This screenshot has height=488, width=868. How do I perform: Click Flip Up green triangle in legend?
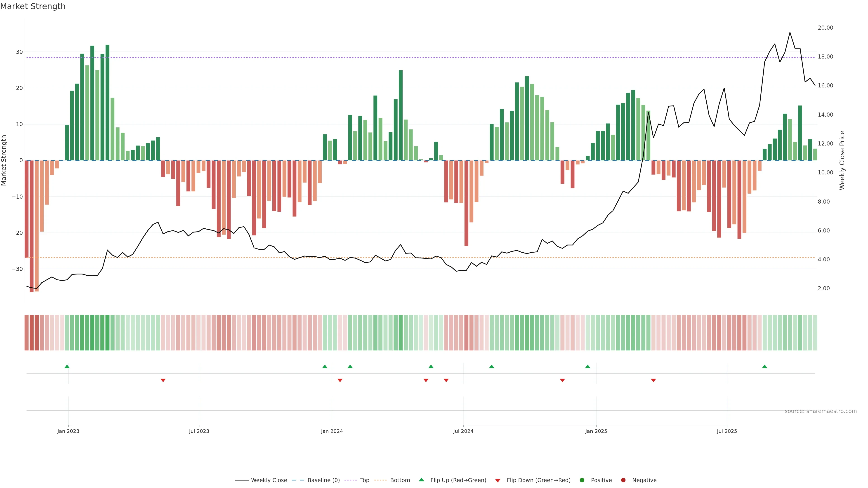coord(421,480)
